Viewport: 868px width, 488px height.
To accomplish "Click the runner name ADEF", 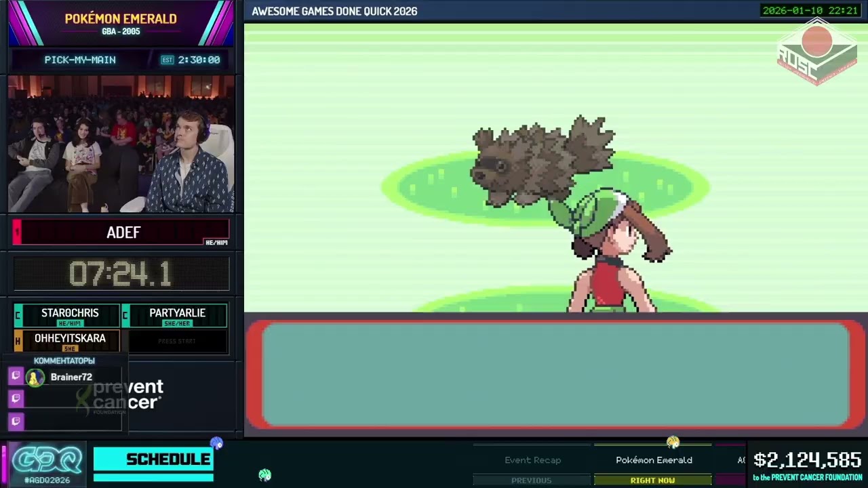I will click(123, 232).
